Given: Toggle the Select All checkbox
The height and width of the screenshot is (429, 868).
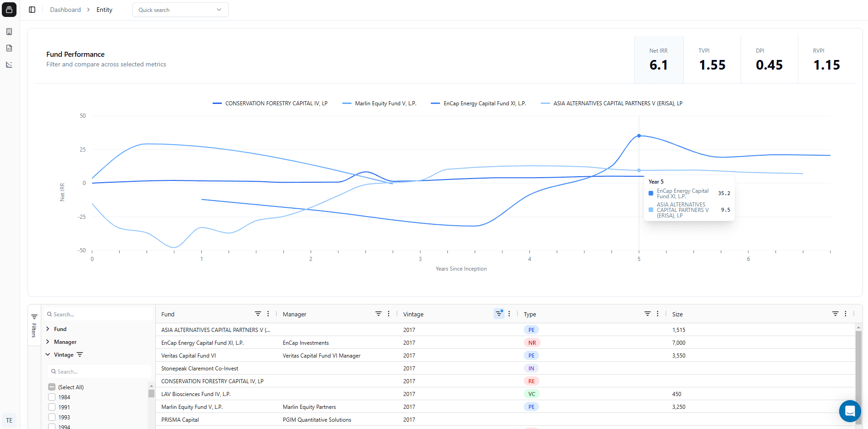Looking at the screenshot, I should point(52,387).
